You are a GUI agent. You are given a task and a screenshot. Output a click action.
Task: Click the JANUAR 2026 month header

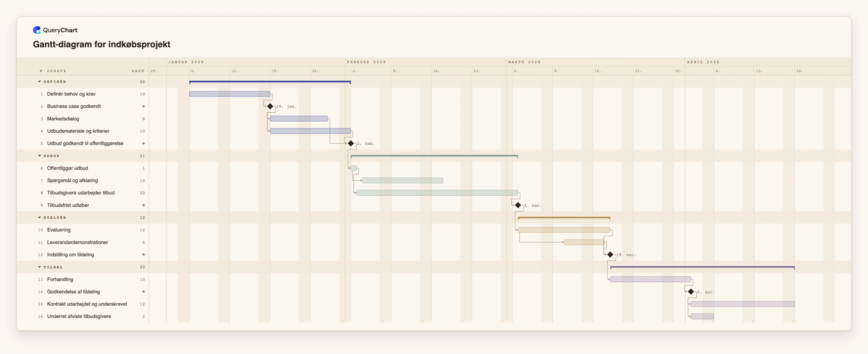tap(186, 62)
